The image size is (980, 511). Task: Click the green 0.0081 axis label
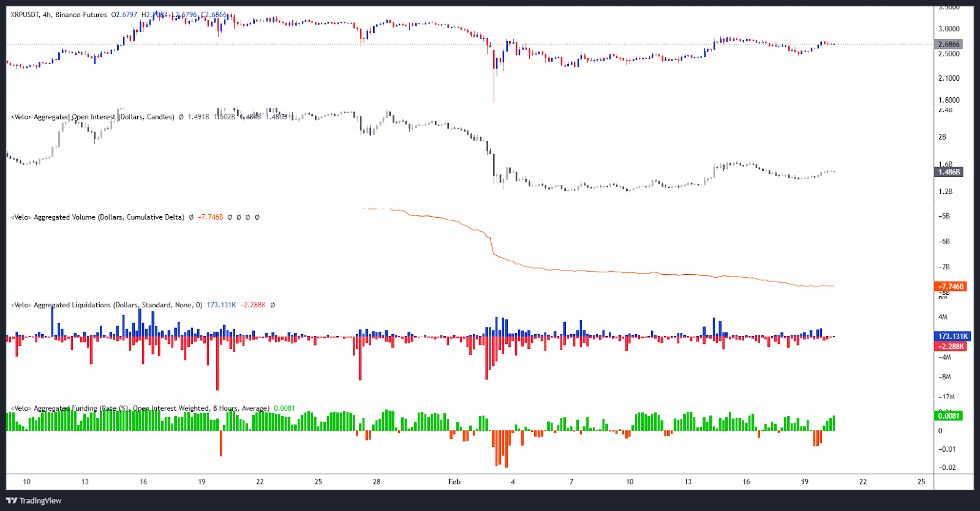949,416
